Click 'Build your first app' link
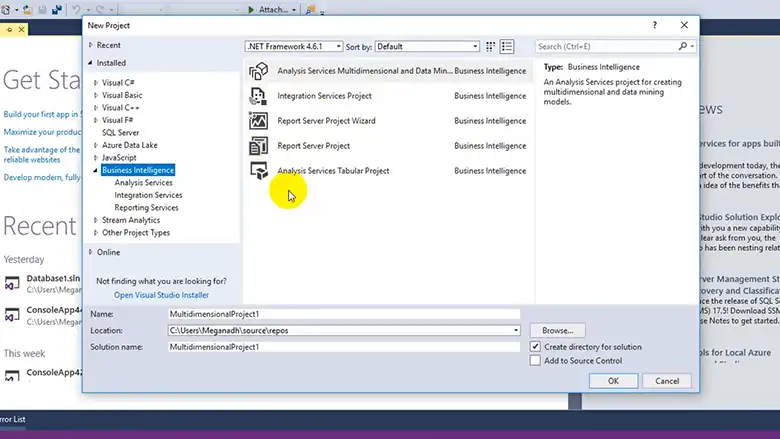The height and width of the screenshot is (439, 780). tap(42, 114)
